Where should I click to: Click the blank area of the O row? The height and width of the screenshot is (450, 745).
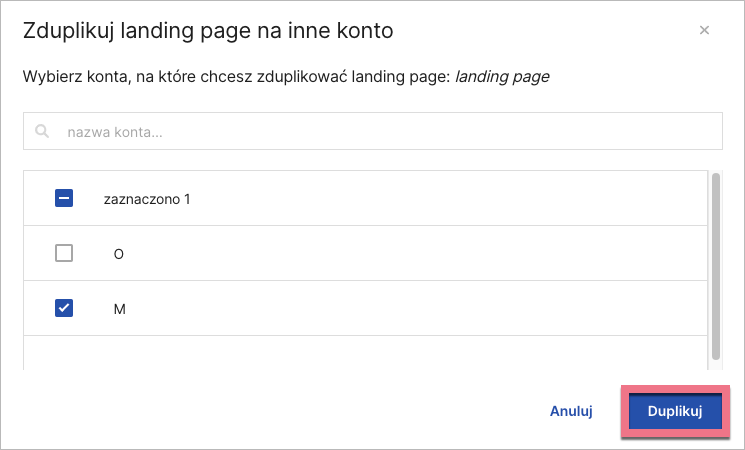[400, 254]
